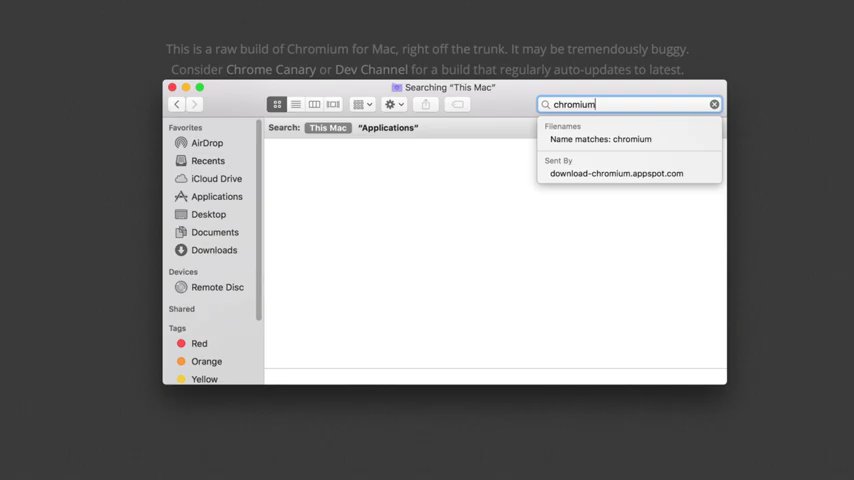Click the Documents sidebar icon
The image size is (854, 480).
click(181, 232)
